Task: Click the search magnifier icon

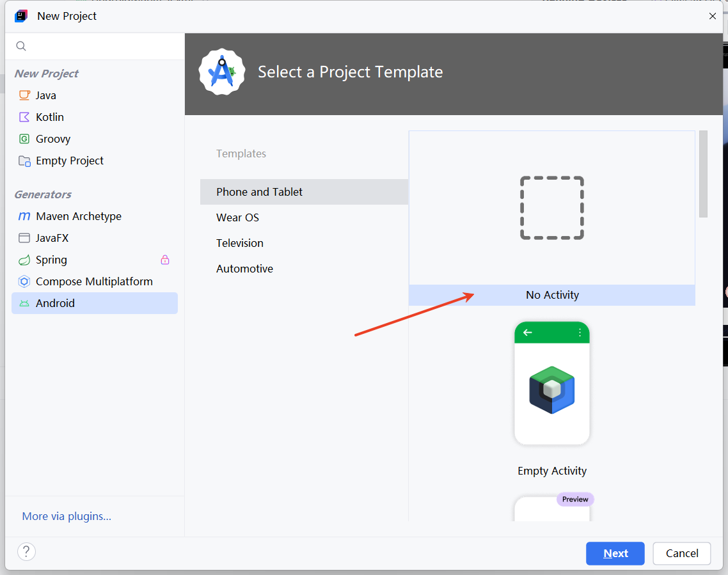Action: point(21,46)
